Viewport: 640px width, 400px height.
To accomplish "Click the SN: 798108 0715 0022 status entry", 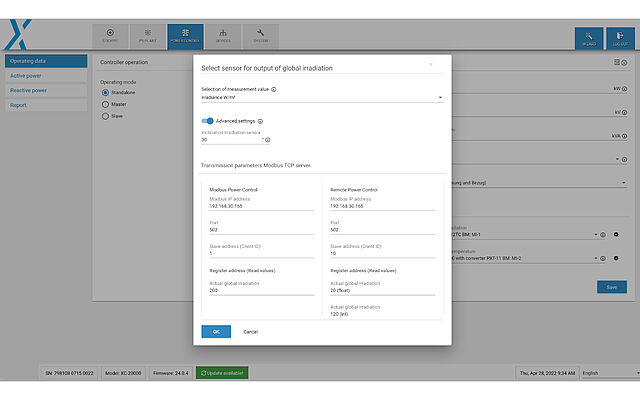I will (69, 373).
